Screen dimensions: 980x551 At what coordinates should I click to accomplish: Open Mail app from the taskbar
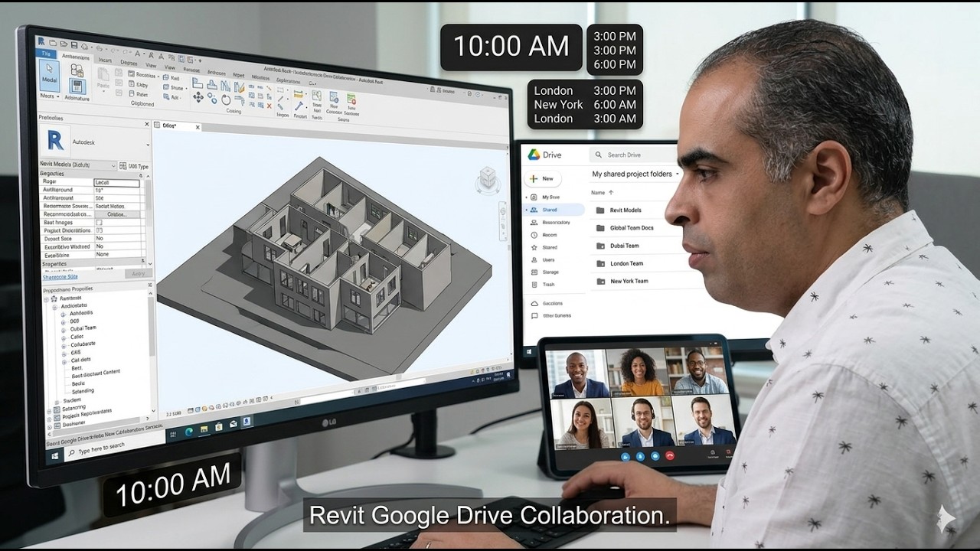233,423
